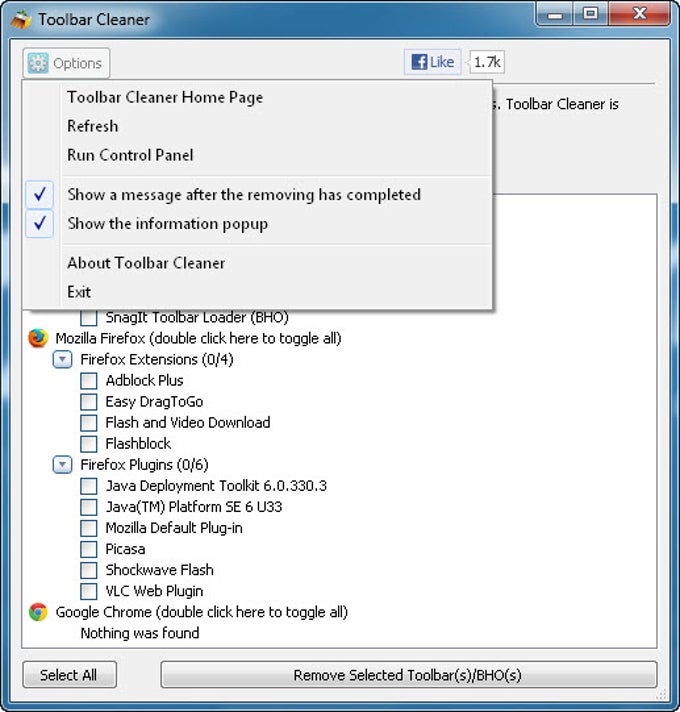680x712 pixels.
Task: Click the Firefox Plugins (0/6) label
Action: tap(144, 465)
